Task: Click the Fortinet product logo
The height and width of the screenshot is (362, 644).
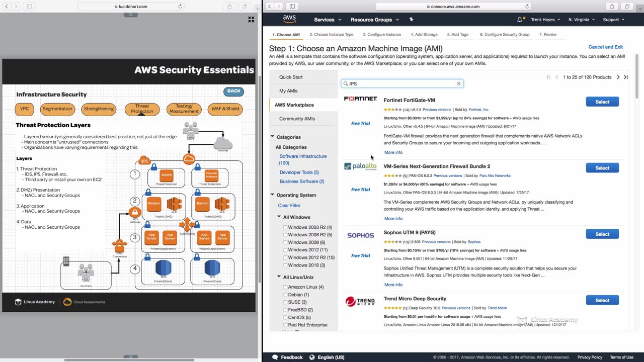Action: (360, 99)
